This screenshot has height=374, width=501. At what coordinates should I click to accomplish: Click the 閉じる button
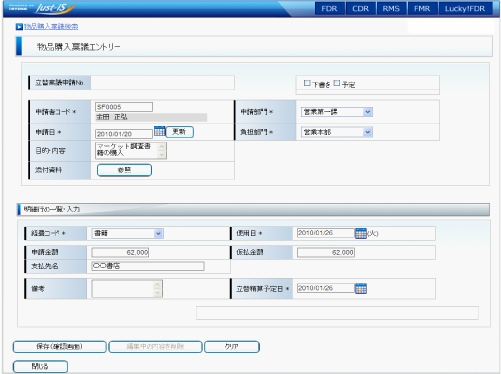tap(40, 367)
